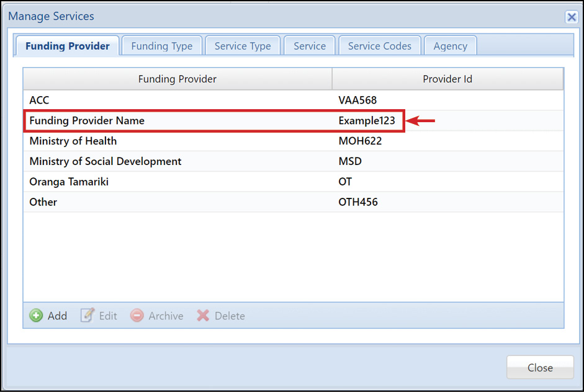Screen dimensions: 584x392
Task: Select the Ministry of Social Development row
Action: pos(294,161)
